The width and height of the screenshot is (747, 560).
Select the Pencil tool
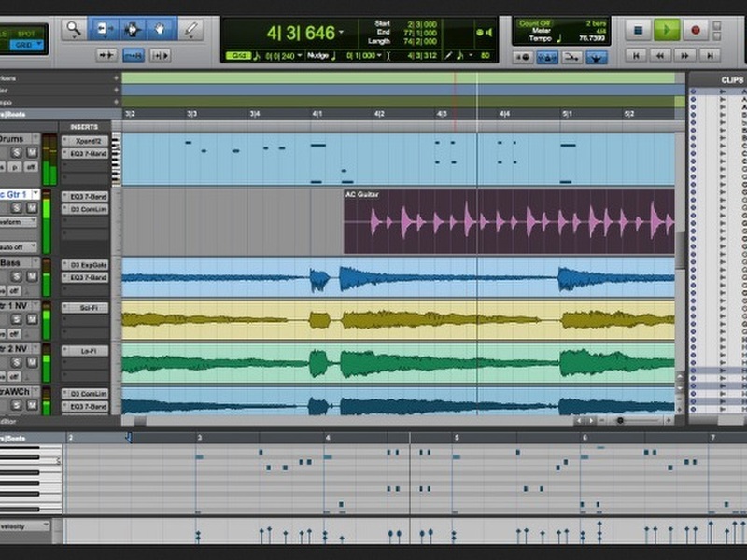coord(191,29)
